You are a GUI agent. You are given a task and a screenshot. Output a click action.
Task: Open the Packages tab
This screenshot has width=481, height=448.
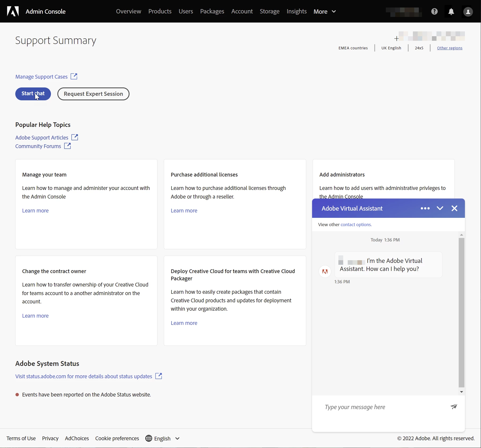[212, 11]
